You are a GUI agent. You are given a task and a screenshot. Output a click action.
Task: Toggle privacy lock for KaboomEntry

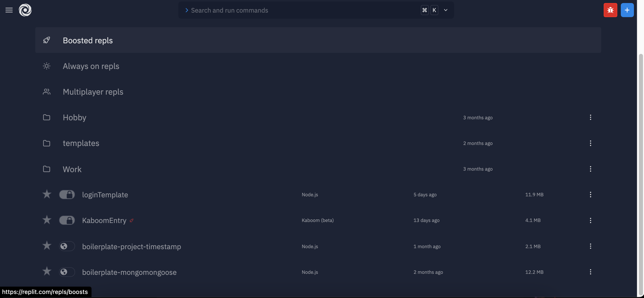pos(67,220)
